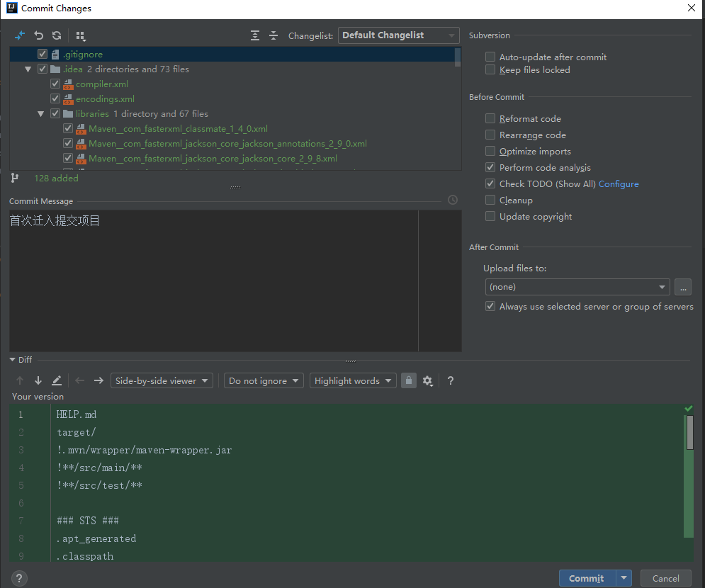Uncheck the .gitignore file checkbox
The width and height of the screenshot is (705, 588).
[x=43, y=54]
